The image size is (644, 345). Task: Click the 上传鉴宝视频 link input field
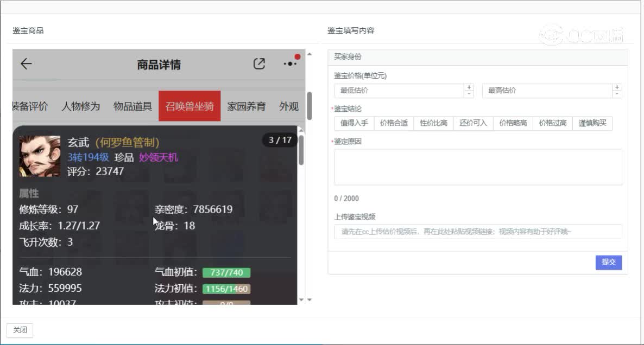[x=477, y=232]
